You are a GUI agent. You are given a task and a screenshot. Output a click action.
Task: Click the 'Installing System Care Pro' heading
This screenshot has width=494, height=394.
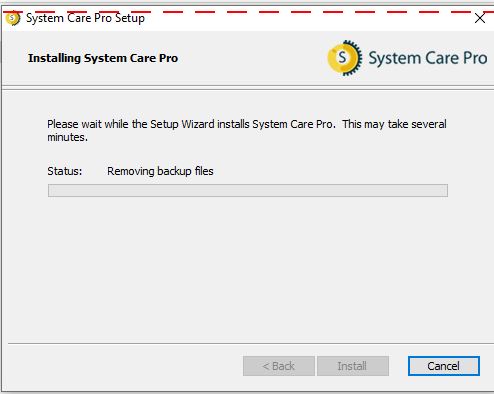point(103,58)
